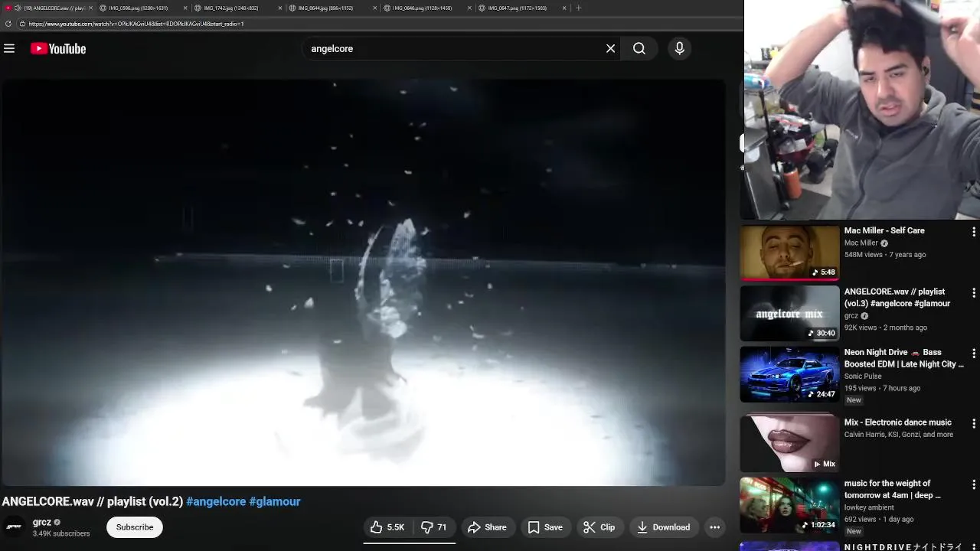Open Mac Miller Self Care thumbnail

(789, 252)
